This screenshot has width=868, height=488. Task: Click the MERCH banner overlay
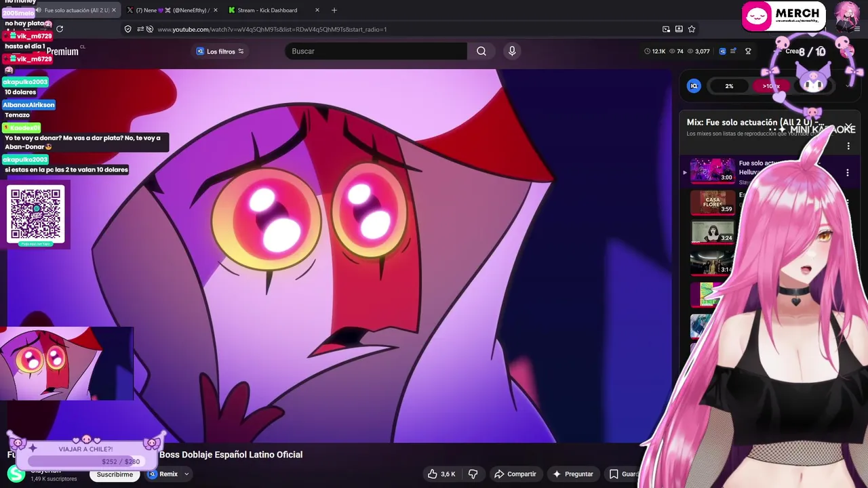(x=783, y=16)
